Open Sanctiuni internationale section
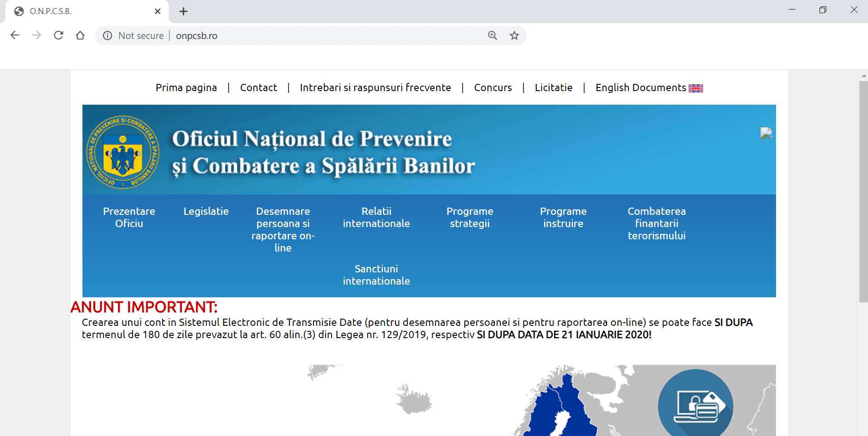Image resolution: width=868 pixels, height=436 pixels. coord(376,275)
